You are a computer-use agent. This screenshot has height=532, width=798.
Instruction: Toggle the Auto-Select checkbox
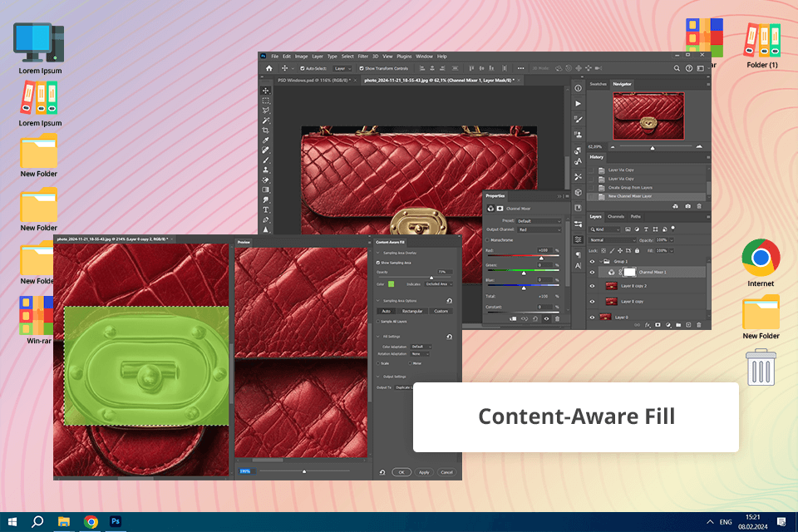click(x=303, y=68)
